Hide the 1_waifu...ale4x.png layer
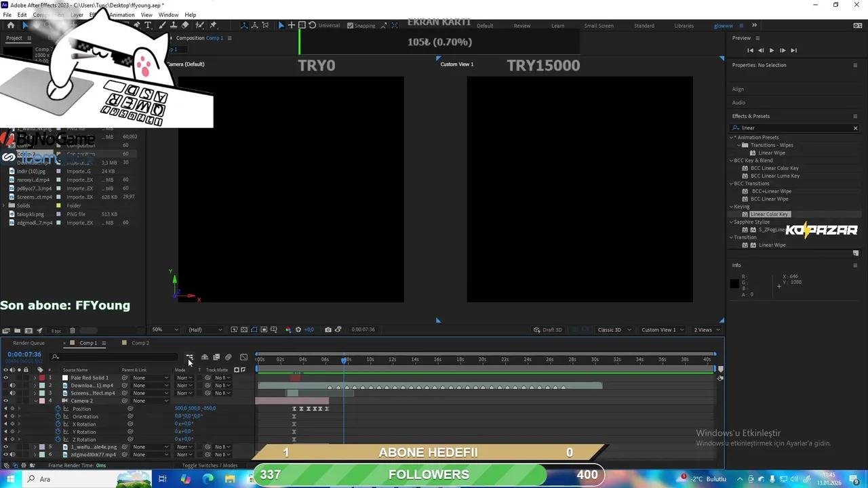The height and width of the screenshot is (488, 868). click(5, 447)
